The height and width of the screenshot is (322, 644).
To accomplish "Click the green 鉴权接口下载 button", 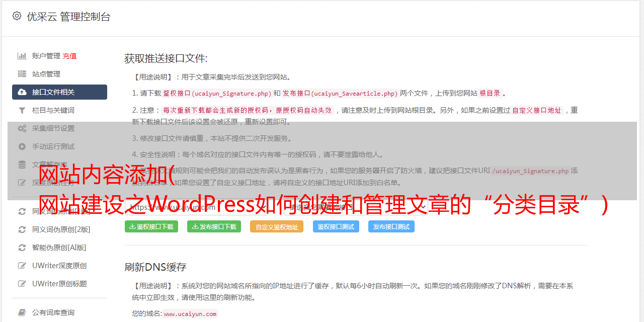I will pos(151,226).
